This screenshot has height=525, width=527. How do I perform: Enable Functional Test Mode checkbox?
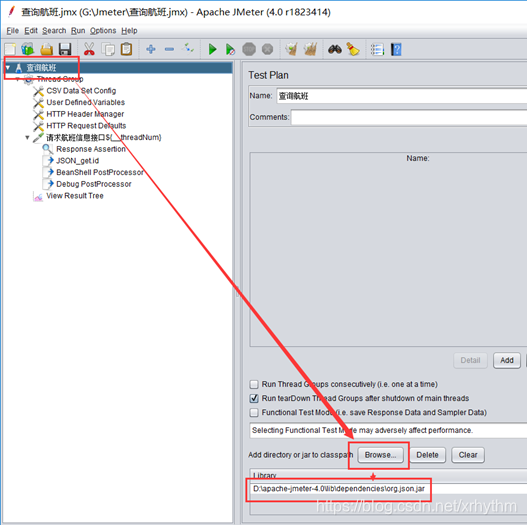(x=254, y=412)
